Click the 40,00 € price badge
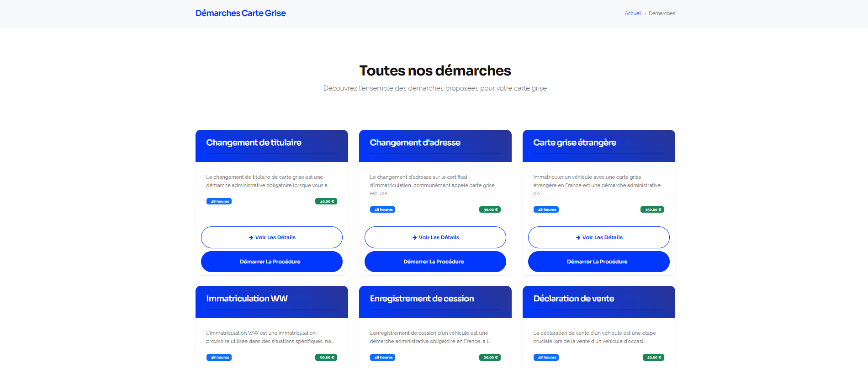This screenshot has width=868, height=370. [326, 201]
